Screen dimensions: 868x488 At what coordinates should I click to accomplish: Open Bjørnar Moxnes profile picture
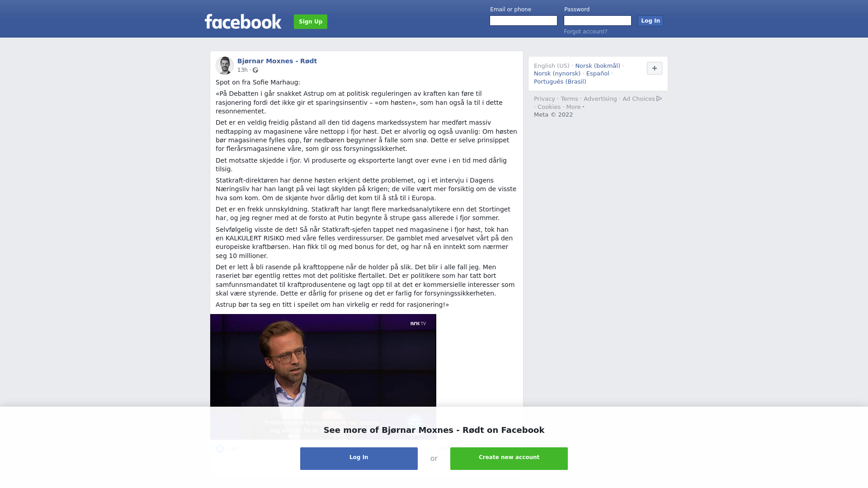tap(225, 66)
